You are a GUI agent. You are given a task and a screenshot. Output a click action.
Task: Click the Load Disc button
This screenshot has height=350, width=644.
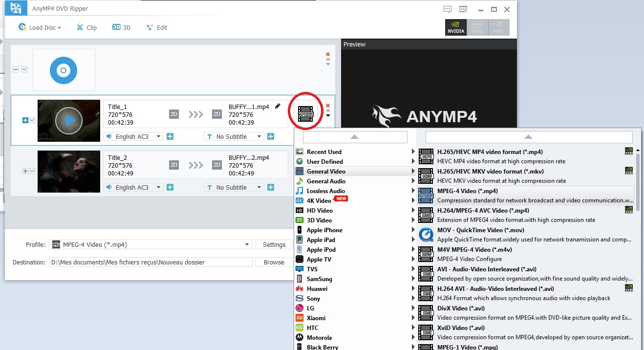pos(39,27)
